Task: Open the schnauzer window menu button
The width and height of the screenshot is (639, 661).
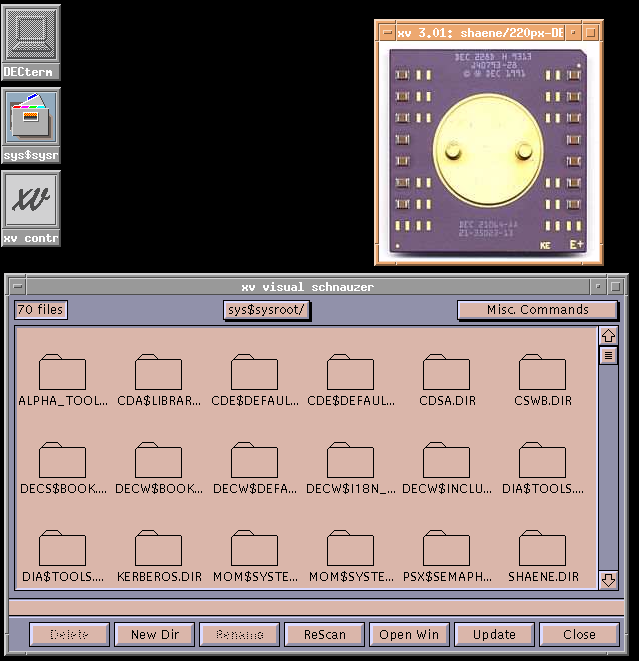Action: pyautogui.click(x=17, y=287)
